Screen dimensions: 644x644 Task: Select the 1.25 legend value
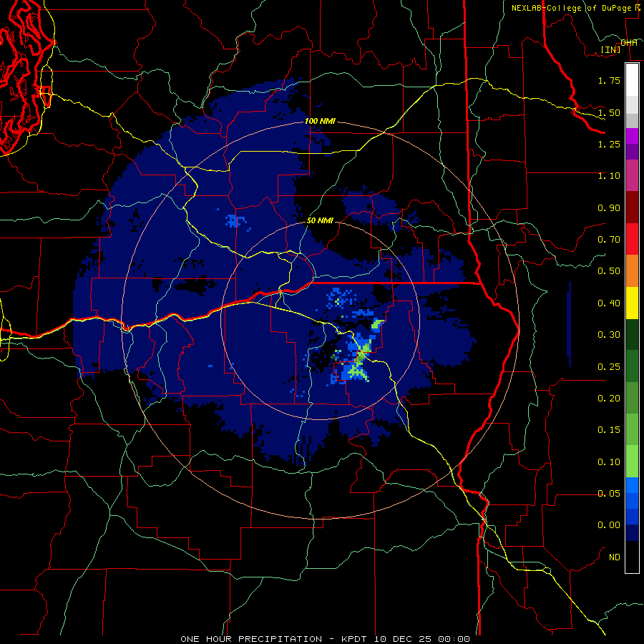(x=609, y=144)
